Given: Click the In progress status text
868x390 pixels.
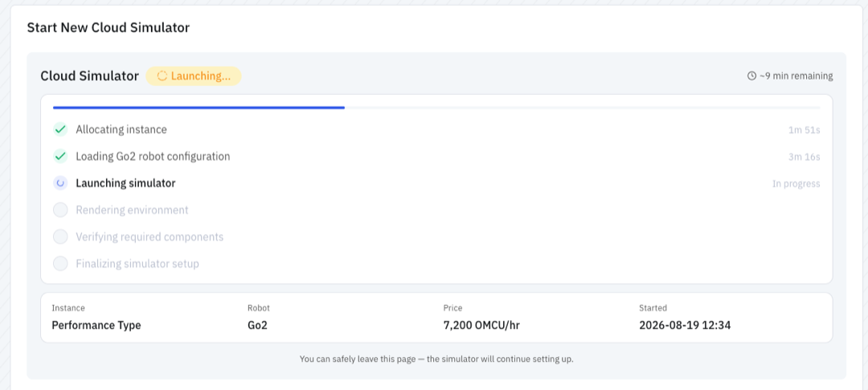Looking at the screenshot, I should tap(796, 183).
